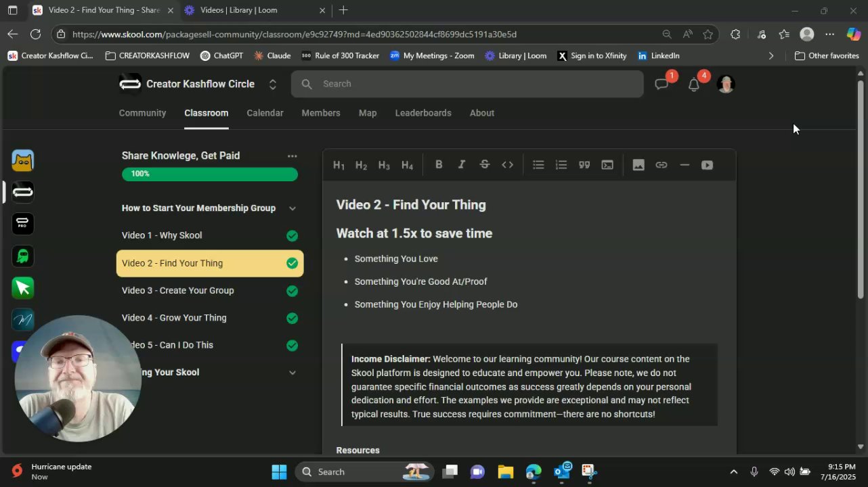Open the Leaderboards section
Viewport: 868px width, 487px height.
(x=422, y=113)
